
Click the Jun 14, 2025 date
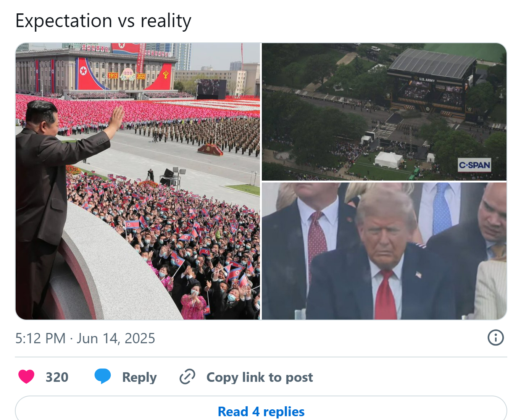click(x=116, y=338)
